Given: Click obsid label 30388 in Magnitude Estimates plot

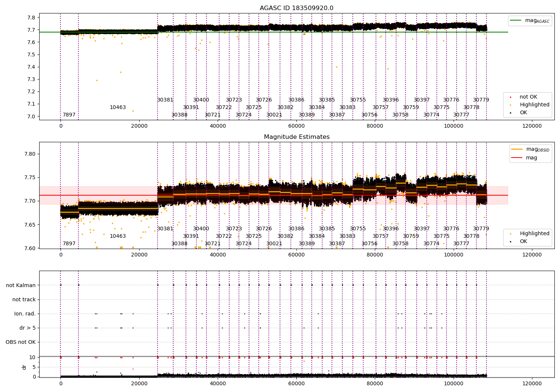Looking at the screenshot, I should click(180, 244).
